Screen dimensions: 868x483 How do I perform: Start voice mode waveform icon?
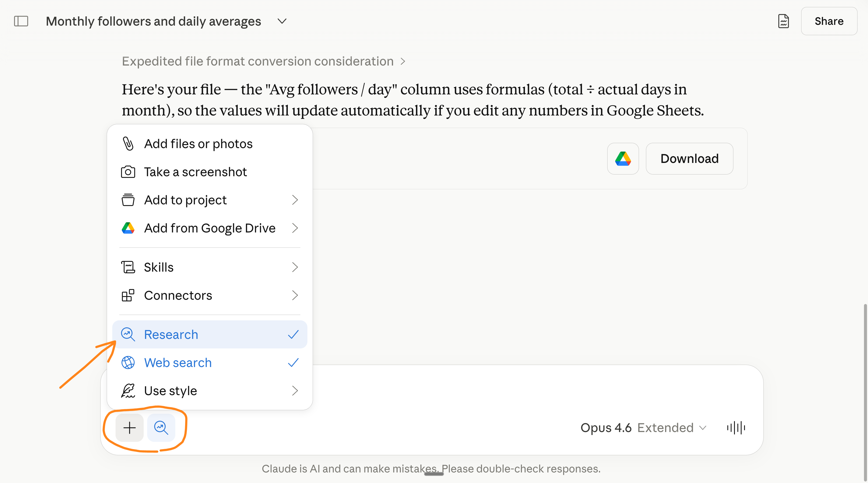(736, 428)
